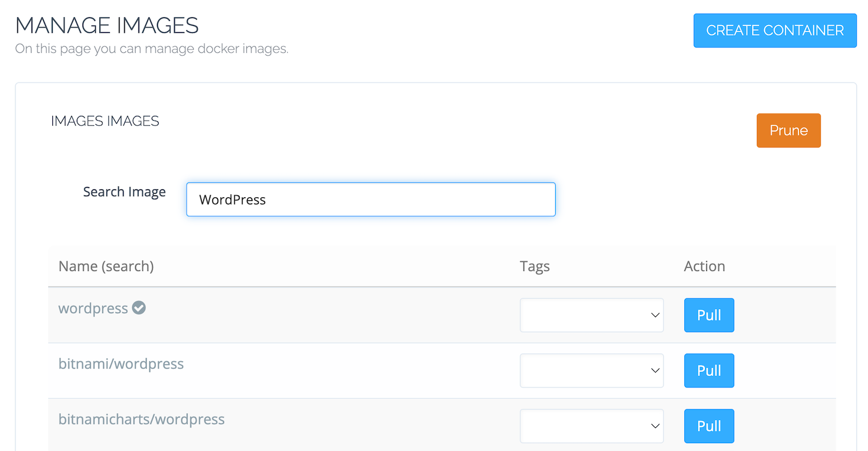This screenshot has width=868, height=451.
Task: Select the bitnamicharts/wordpress image name
Action: click(x=141, y=419)
